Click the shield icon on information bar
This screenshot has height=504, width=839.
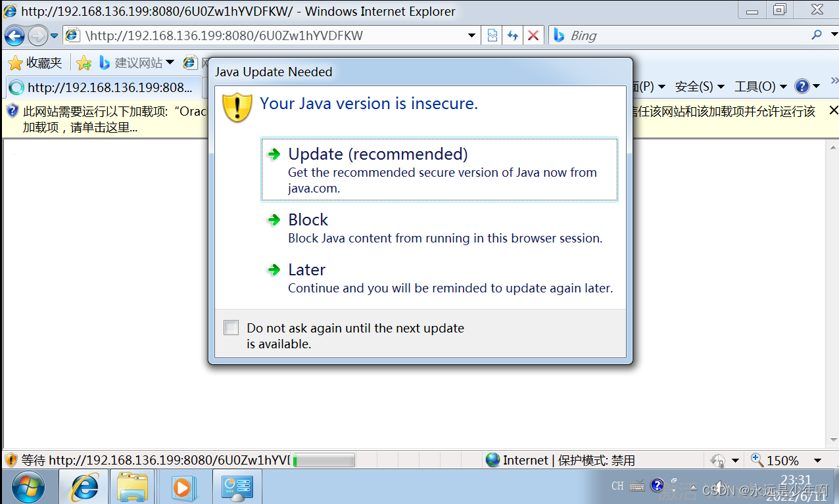coord(12,111)
